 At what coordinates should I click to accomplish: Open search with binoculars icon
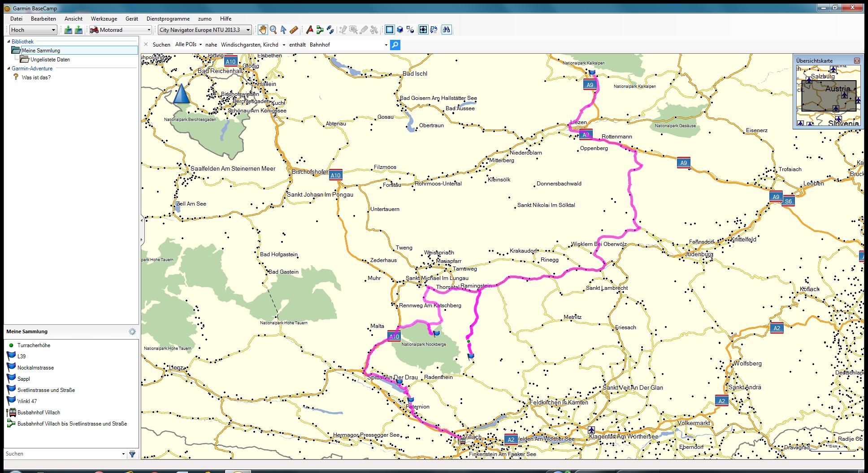[447, 30]
